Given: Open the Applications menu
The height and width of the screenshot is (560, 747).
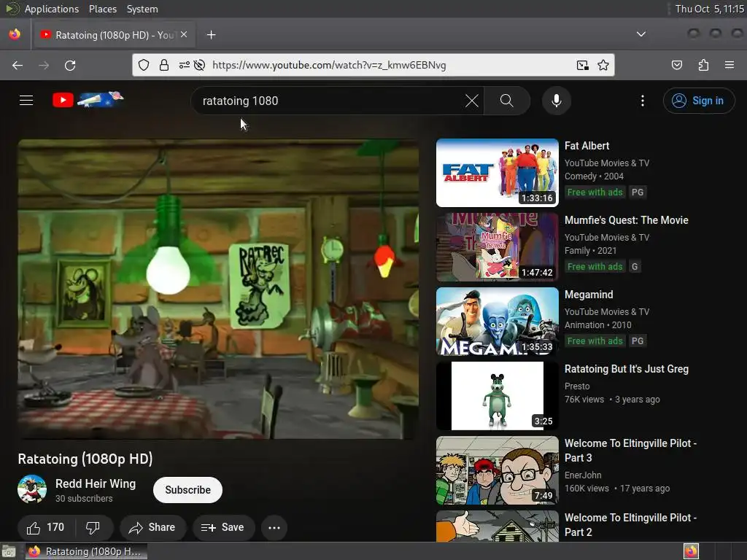Looking at the screenshot, I should coord(52,9).
